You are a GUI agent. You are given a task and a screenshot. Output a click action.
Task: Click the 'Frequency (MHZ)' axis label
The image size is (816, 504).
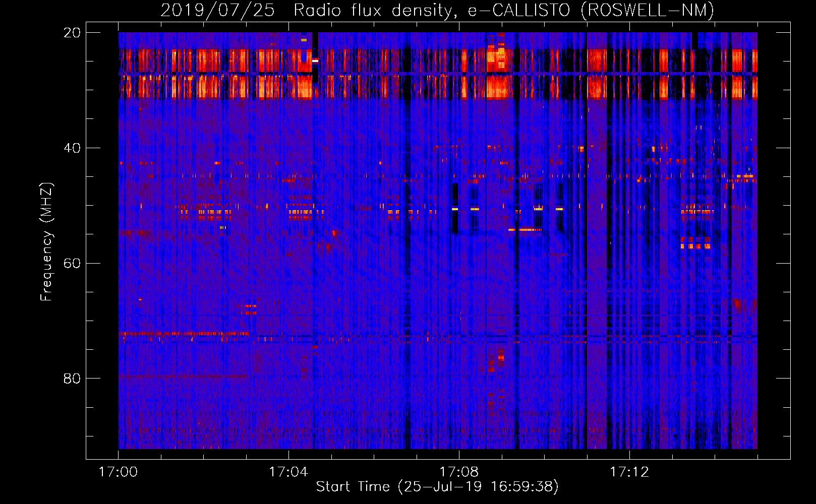pyautogui.click(x=46, y=242)
